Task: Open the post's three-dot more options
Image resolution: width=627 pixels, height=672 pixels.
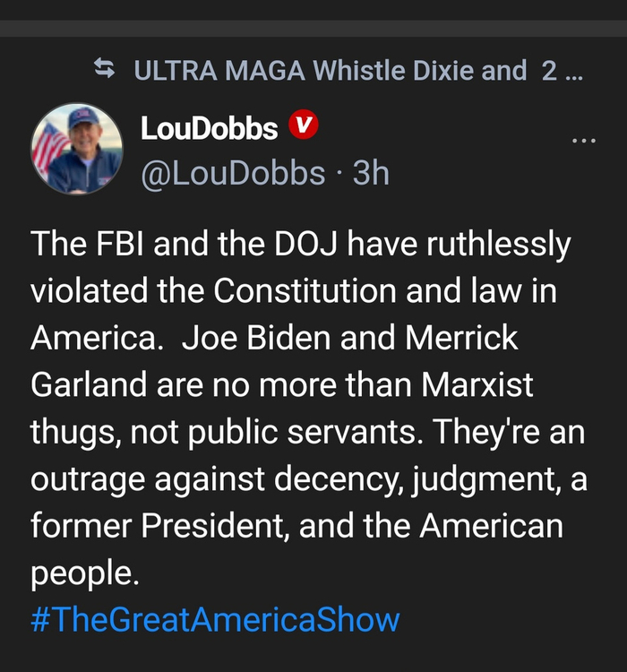Action: pos(583,141)
